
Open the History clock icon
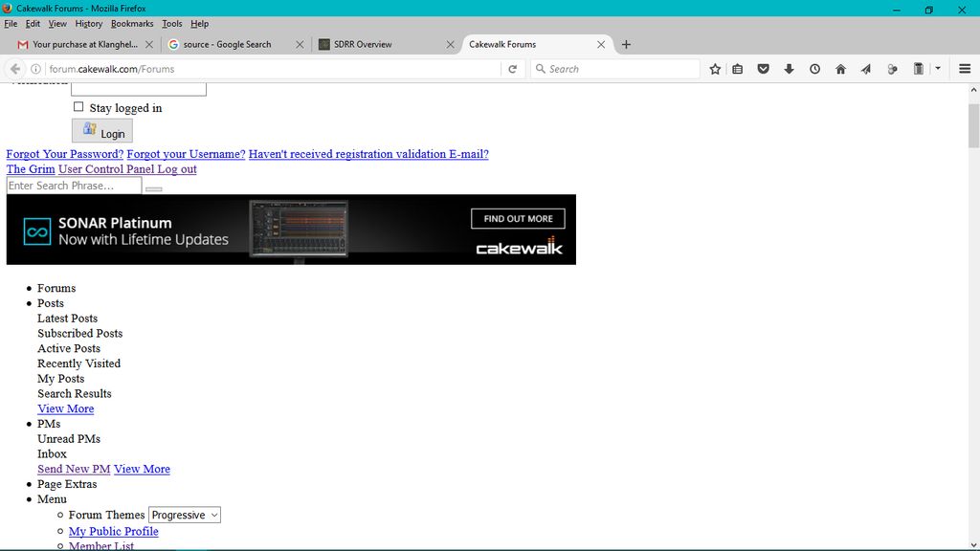[814, 69]
